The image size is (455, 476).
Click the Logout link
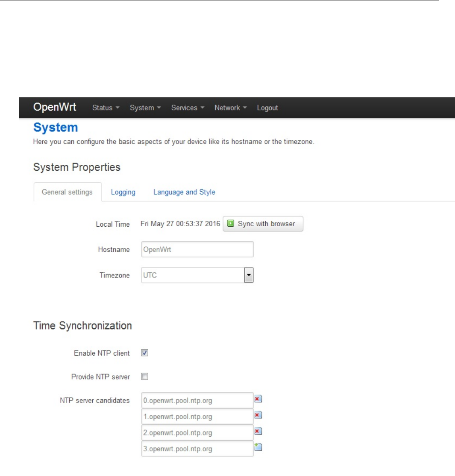pyautogui.click(x=267, y=108)
